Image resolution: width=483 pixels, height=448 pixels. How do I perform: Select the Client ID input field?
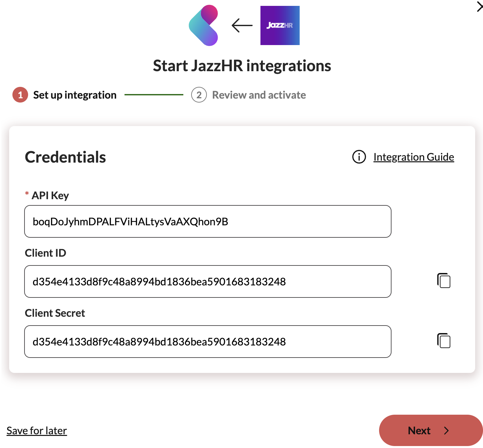(208, 281)
